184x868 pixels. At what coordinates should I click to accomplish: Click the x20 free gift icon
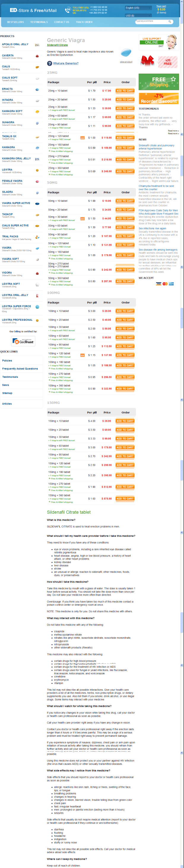167,62
